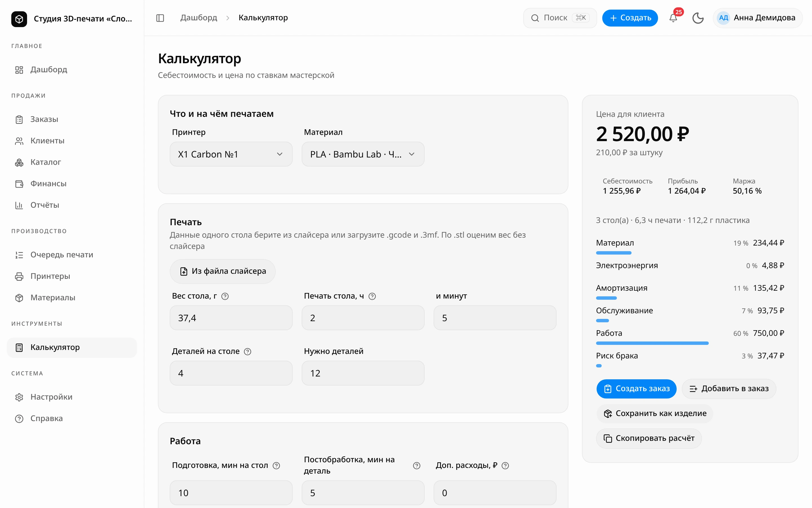Viewport: 812px width, 508px height.
Task: Click the и минут input
Action: click(x=495, y=318)
